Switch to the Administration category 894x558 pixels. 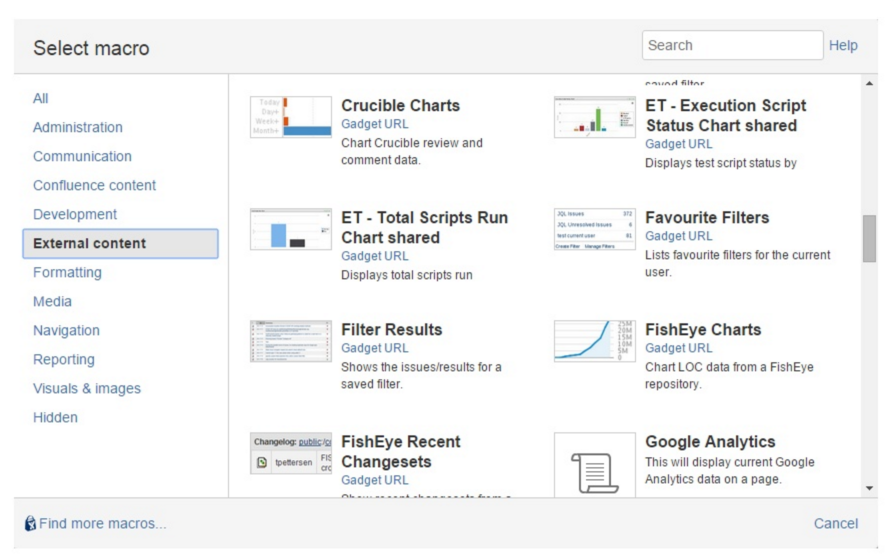point(78,127)
